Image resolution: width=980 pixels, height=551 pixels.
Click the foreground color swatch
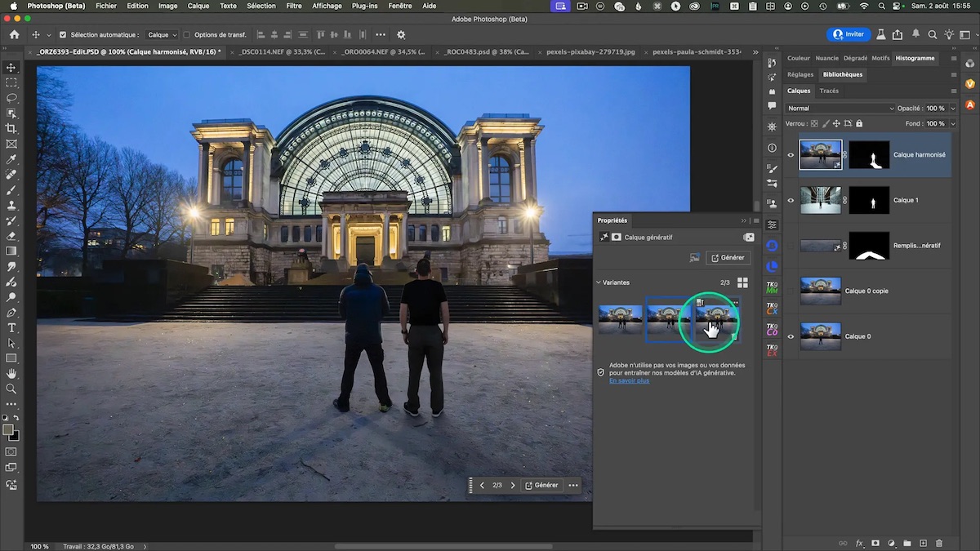8,429
